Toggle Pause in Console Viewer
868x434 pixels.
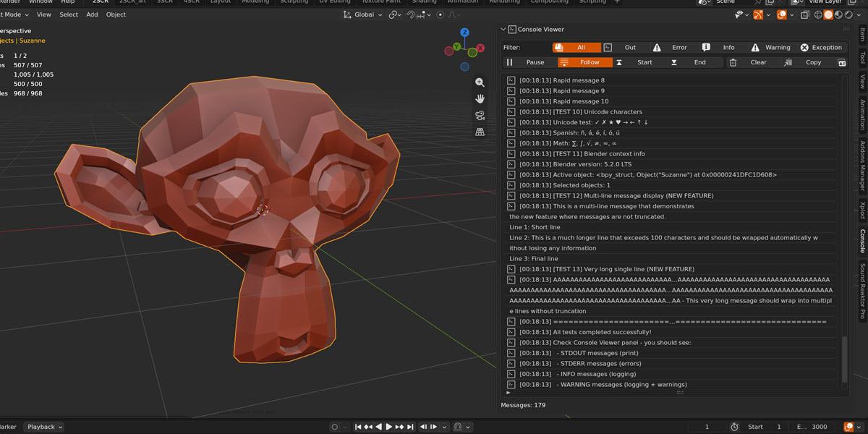pyautogui.click(x=529, y=62)
